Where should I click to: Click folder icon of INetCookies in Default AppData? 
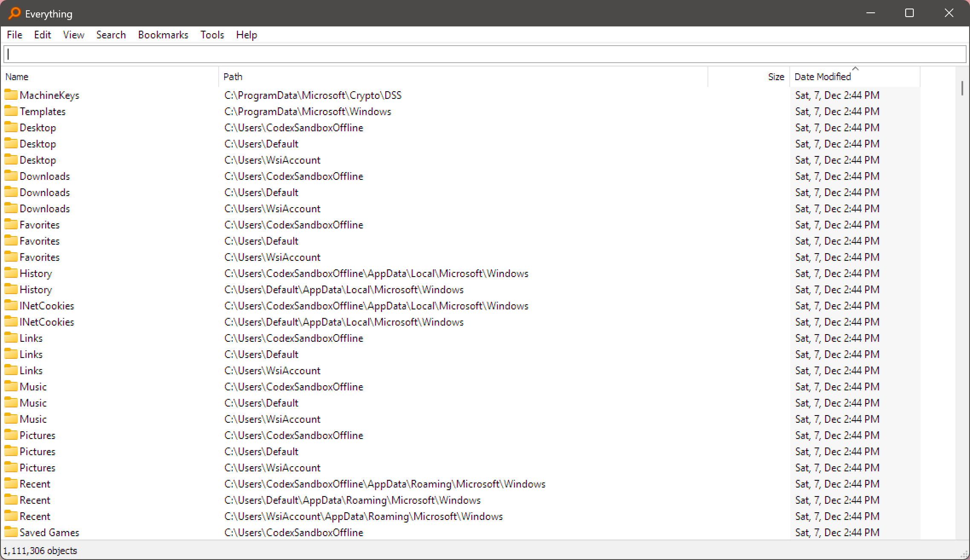(11, 321)
